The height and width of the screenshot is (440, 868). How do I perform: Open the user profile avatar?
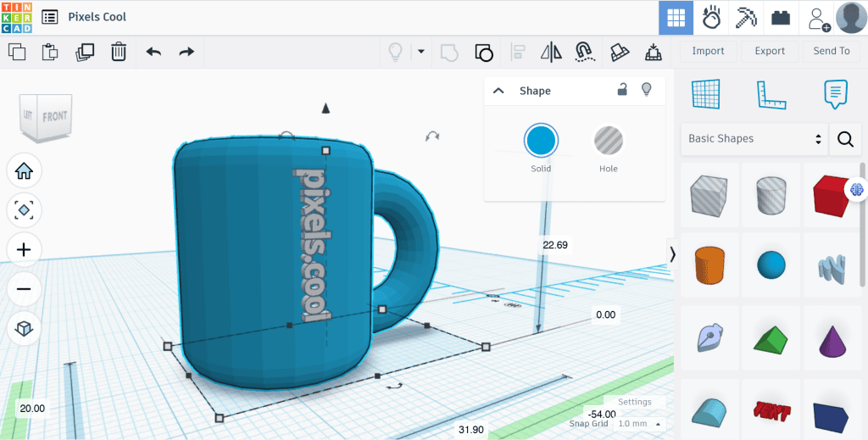point(851,18)
